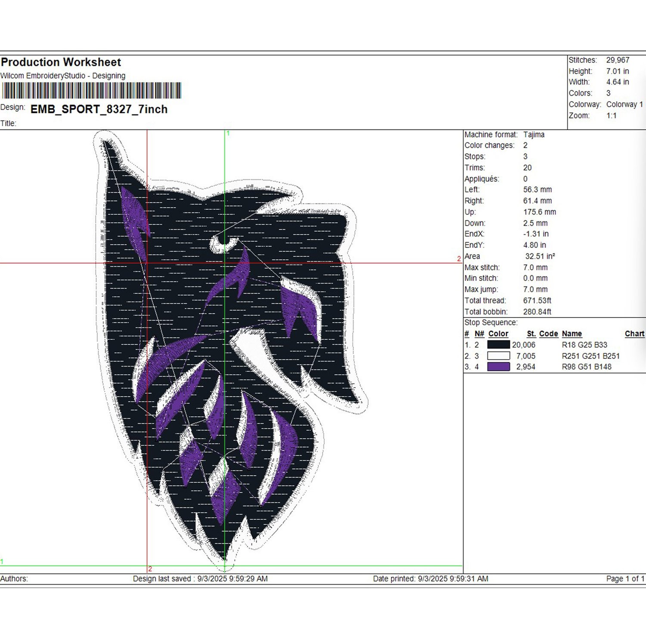This screenshot has width=646, height=644.
Task: Click the Total bobbin value "280.84ft"
Action: coord(537,312)
